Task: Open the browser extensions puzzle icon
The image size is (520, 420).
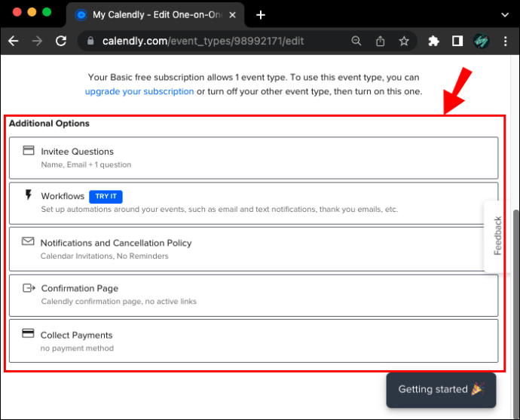Action: tap(433, 41)
